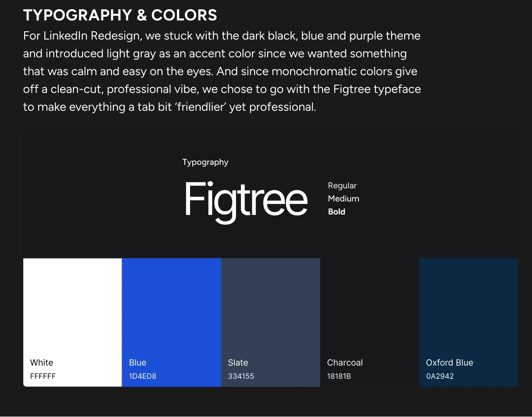Click the 334155 hex code

(241, 376)
